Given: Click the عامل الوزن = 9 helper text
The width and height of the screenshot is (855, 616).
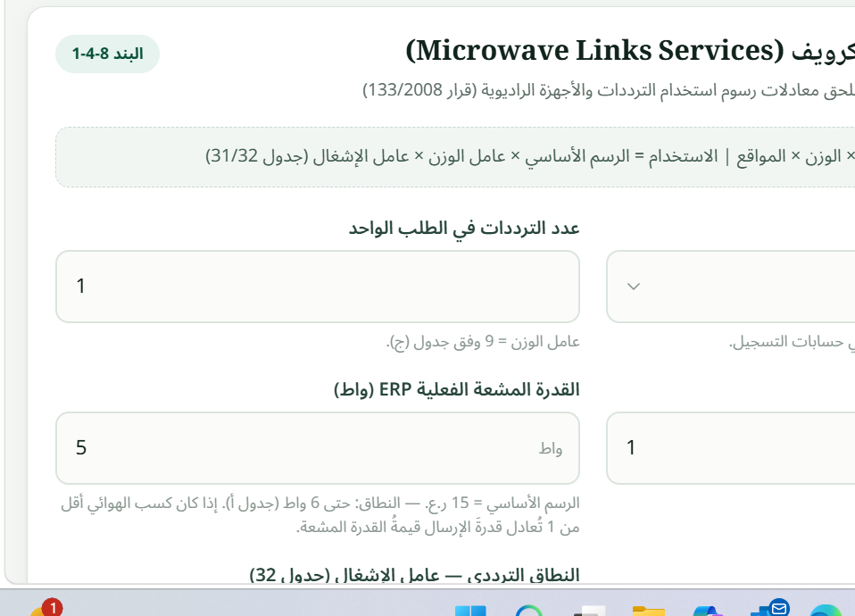Looking at the screenshot, I should [483, 342].
